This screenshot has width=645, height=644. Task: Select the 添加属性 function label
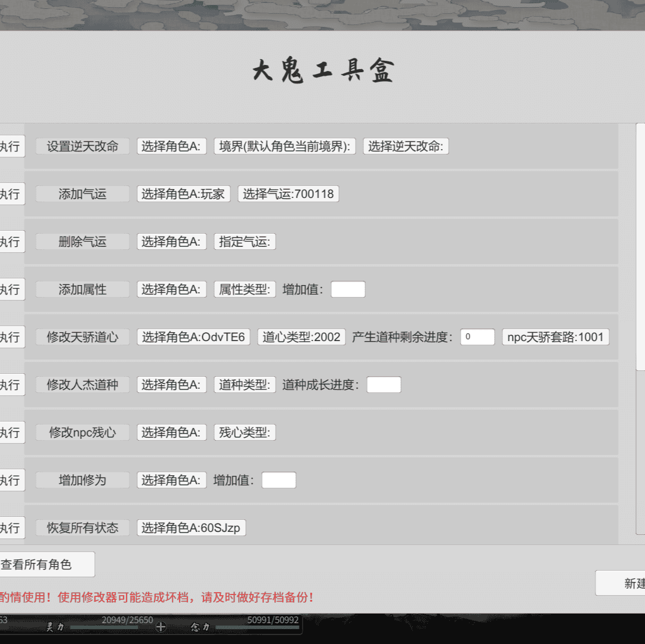coord(82,289)
